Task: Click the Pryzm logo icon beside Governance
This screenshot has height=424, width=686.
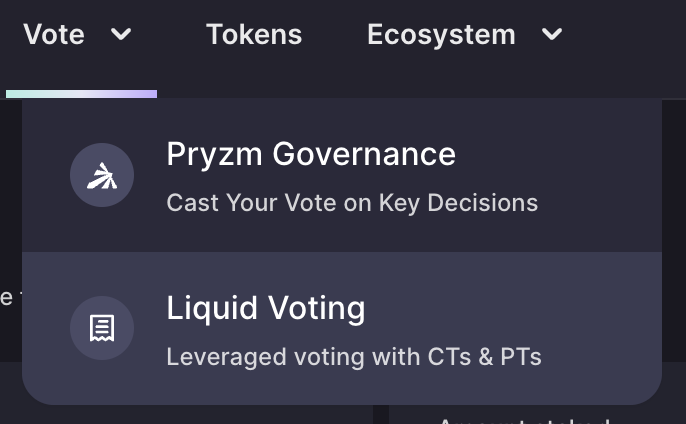Action: point(102,176)
